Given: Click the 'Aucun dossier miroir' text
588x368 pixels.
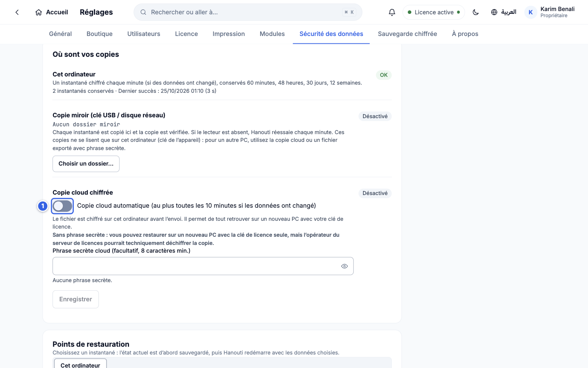Looking at the screenshot, I should coord(87,124).
